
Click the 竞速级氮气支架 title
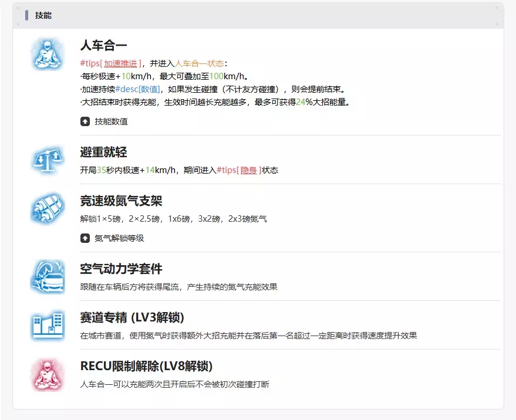pyautogui.click(x=121, y=201)
